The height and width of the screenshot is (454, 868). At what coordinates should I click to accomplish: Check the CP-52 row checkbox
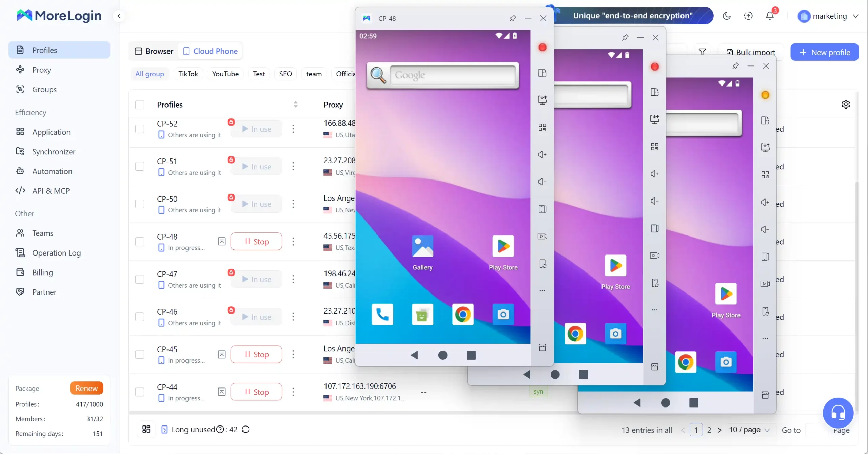(140, 129)
